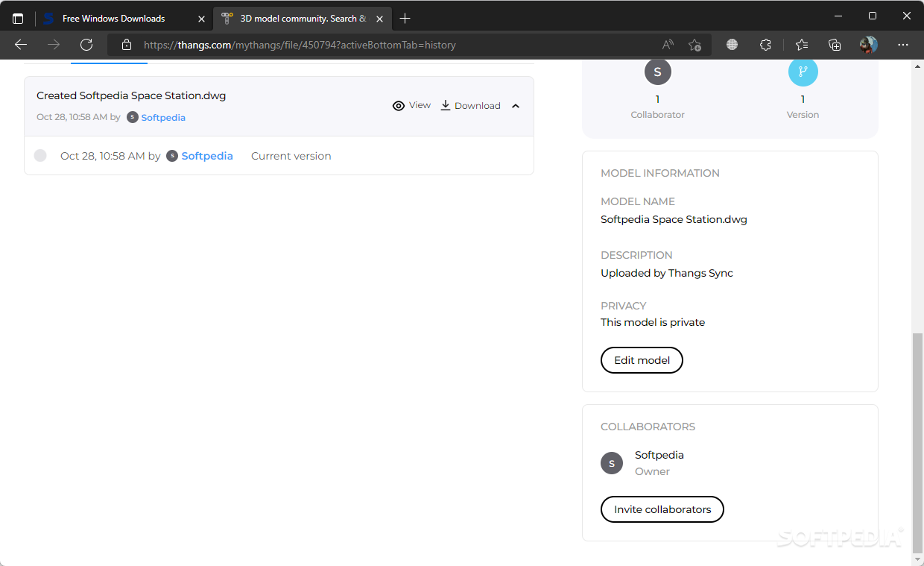The width and height of the screenshot is (924, 566).
Task: Click the model name Softpedia Space Station.dwg
Action: click(674, 219)
